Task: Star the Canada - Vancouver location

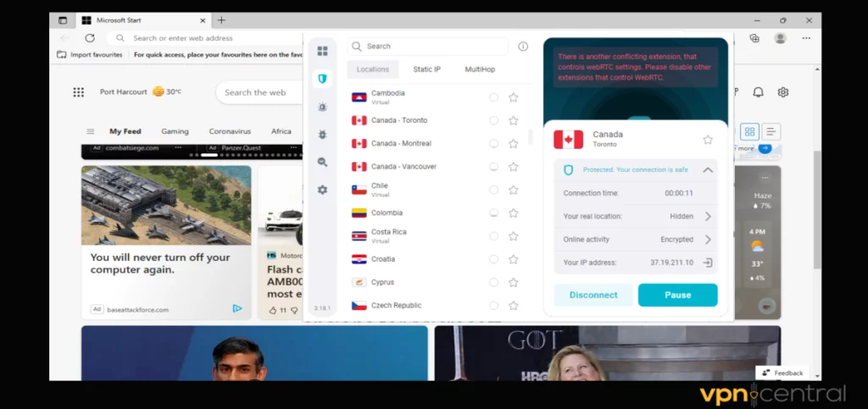Action: coord(513,167)
